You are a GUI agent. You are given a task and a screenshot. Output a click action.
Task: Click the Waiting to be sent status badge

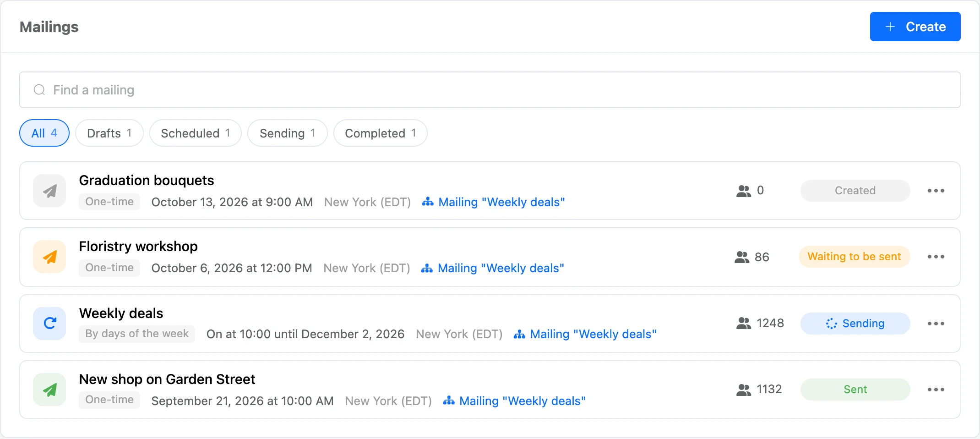click(x=854, y=257)
